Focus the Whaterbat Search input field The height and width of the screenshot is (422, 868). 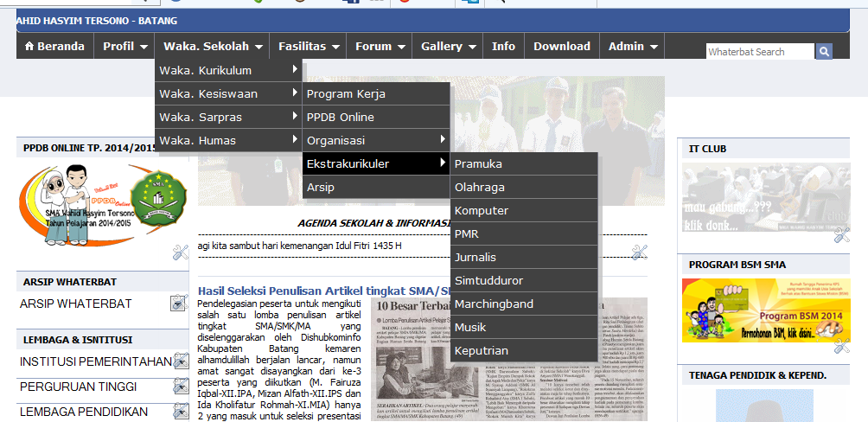coord(760,52)
